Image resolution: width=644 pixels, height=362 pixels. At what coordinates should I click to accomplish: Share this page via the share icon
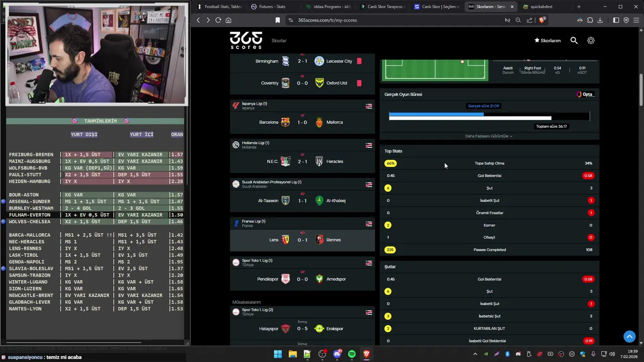coord(530,20)
